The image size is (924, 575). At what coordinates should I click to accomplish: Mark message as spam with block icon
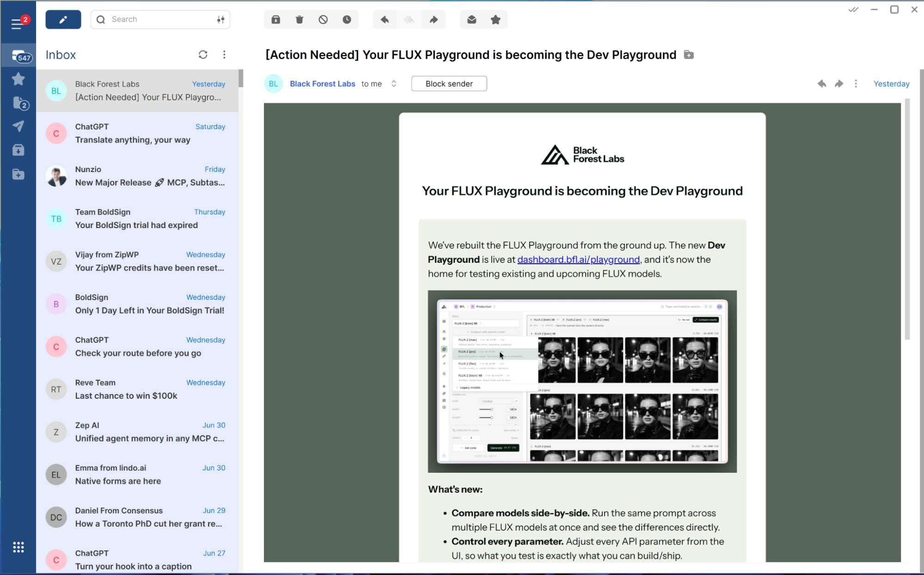[323, 19]
